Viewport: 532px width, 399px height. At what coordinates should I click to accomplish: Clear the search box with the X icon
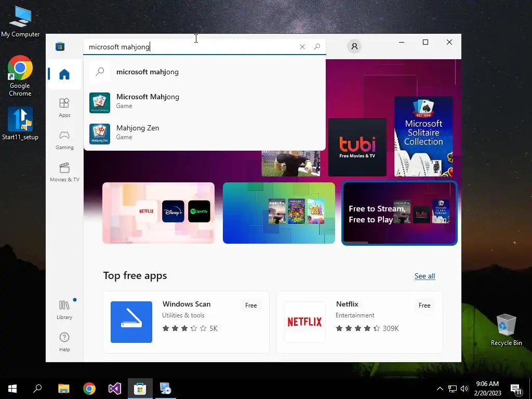[302, 47]
